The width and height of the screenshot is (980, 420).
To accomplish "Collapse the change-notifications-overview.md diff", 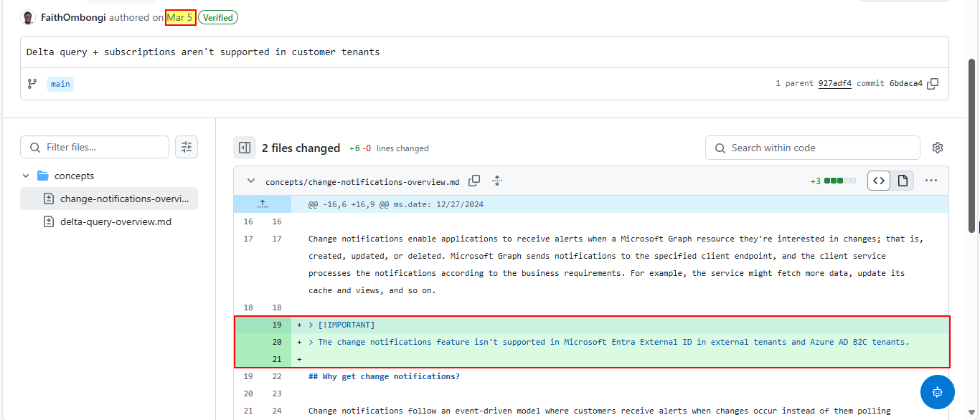I will click(251, 181).
